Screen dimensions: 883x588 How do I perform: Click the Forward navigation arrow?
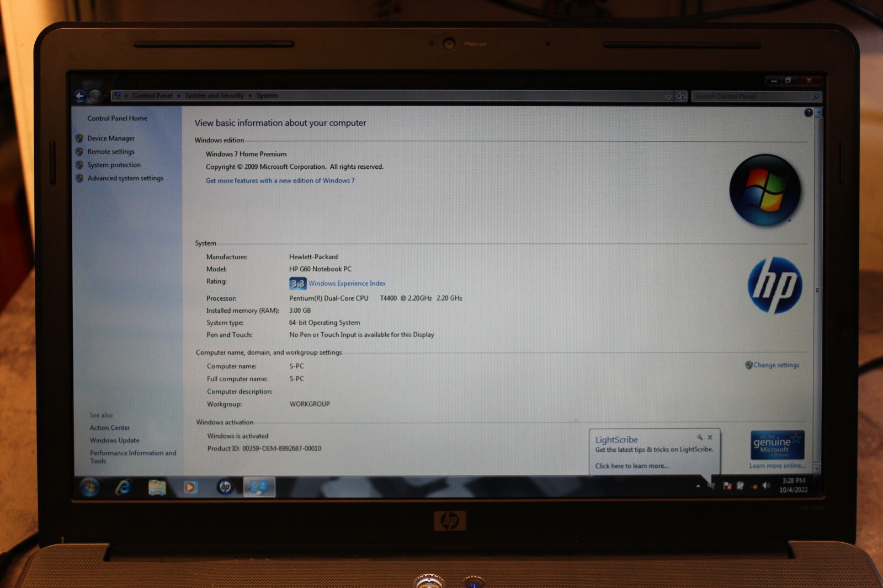(x=95, y=97)
